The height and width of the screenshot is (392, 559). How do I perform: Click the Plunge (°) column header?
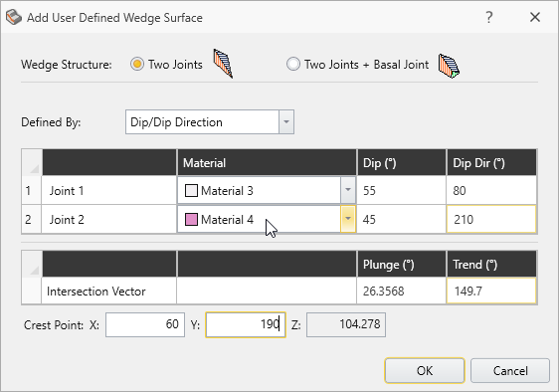pyautogui.click(x=402, y=265)
